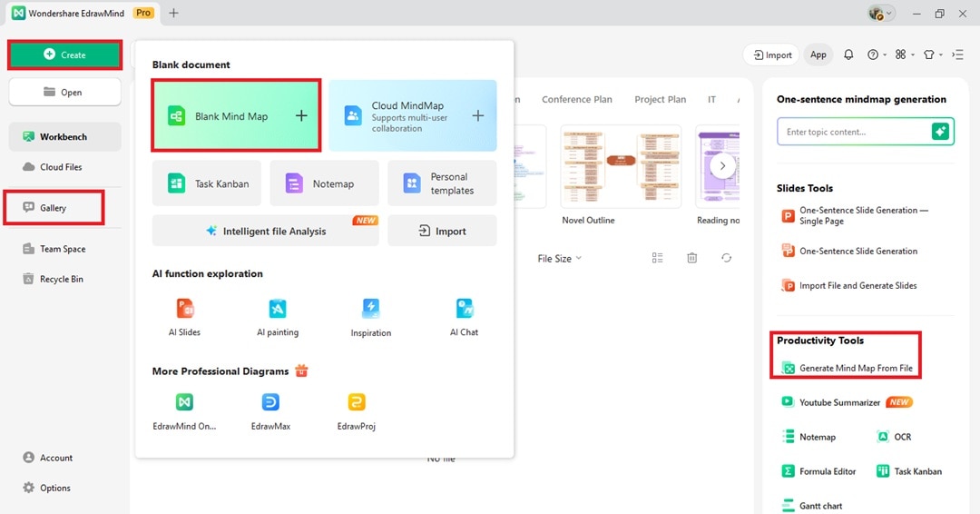Open the Options settings
Image resolution: width=980 pixels, height=514 pixels.
click(47, 488)
